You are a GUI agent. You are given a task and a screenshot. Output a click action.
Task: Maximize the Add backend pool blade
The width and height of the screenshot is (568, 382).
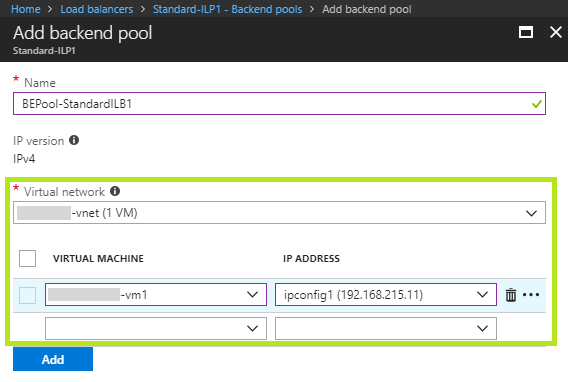point(526,32)
